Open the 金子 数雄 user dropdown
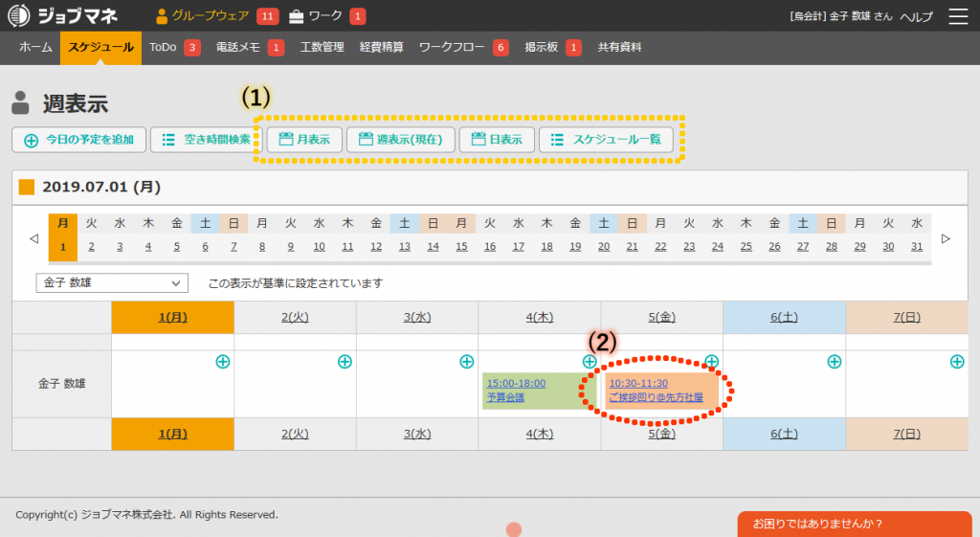The height and width of the screenshot is (537, 980). coord(112,283)
